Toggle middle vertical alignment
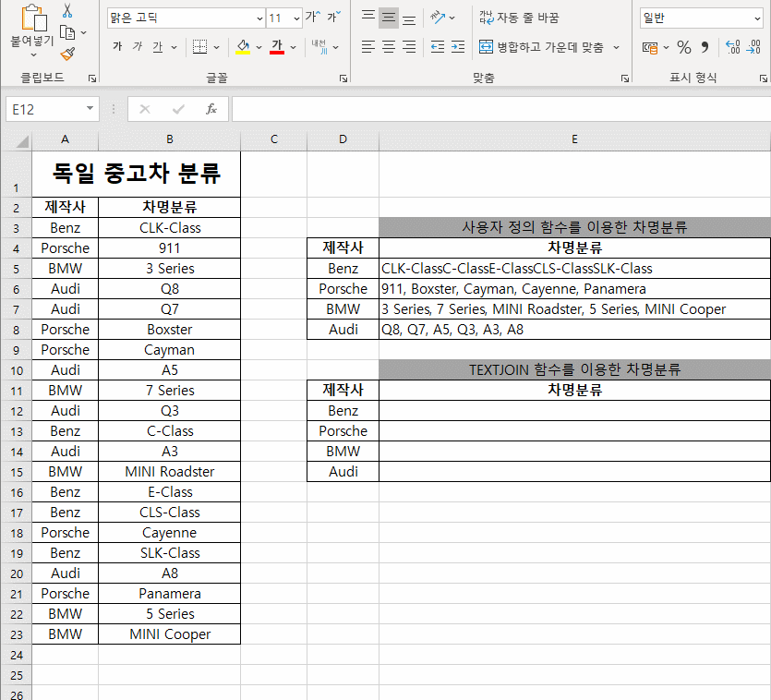Image resolution: width=771 pixels, height=700 pixels. [389, 18]
